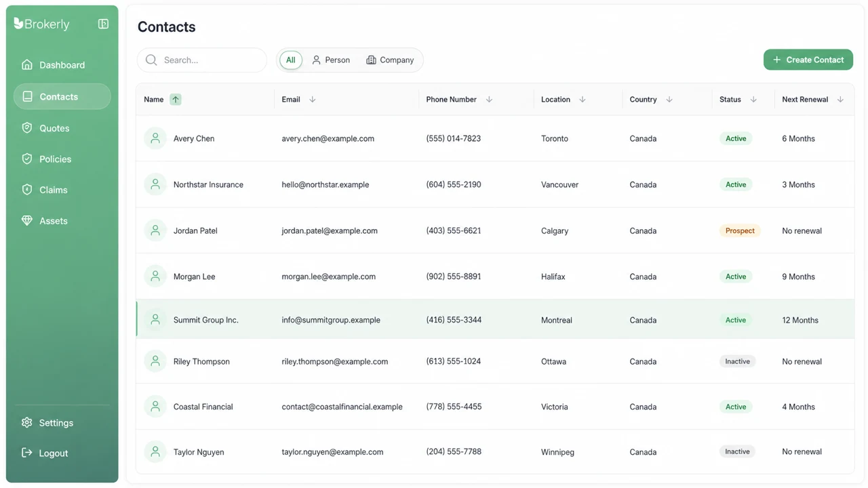Select the Summit Group Inc. name

coord(206,320)
